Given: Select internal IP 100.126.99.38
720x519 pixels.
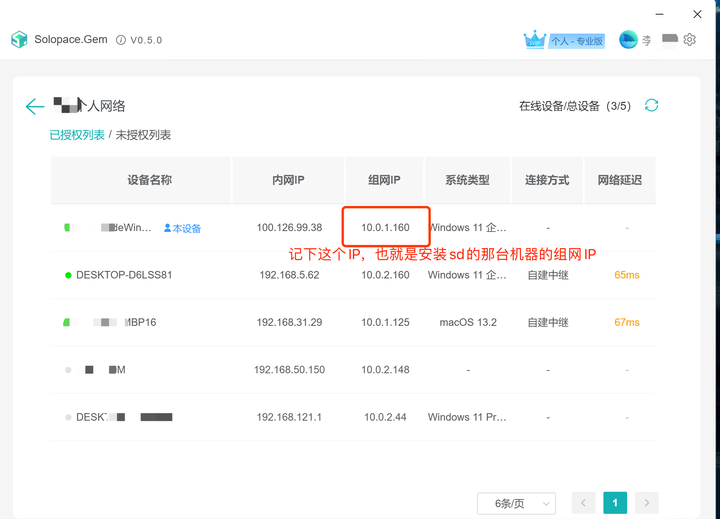Looking at the screenshot, I should click(x=289, y=227).
